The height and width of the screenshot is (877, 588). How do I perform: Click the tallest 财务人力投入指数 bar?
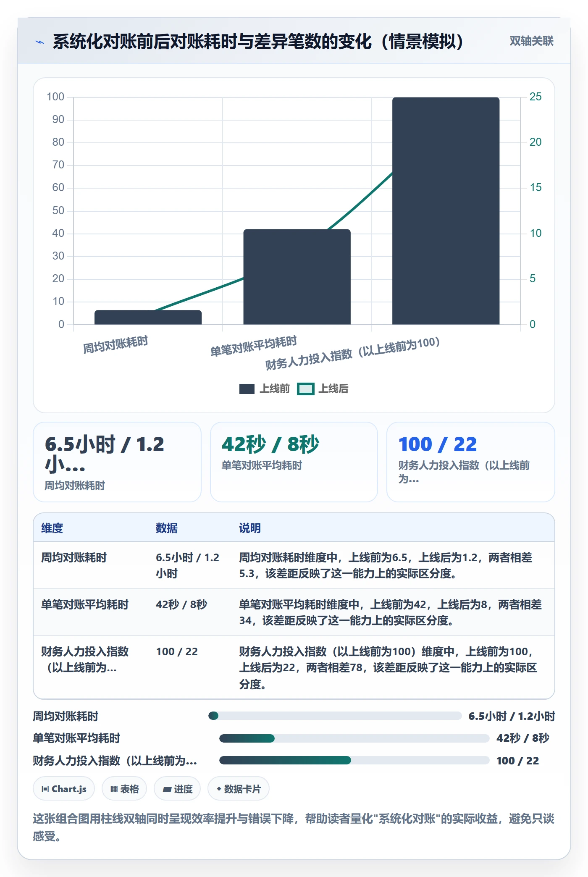tap(446, 211)
